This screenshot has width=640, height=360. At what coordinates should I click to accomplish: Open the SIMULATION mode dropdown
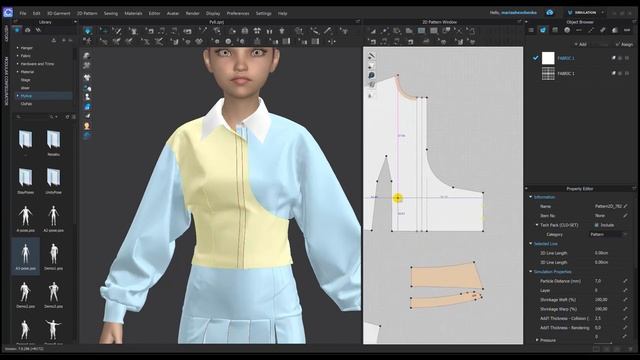[x=585, y=13]
